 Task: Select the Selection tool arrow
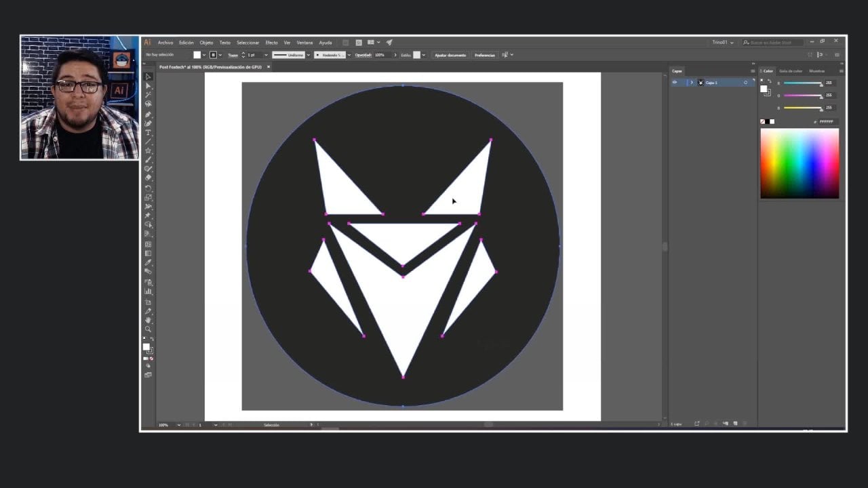click(x=148, y=77)
